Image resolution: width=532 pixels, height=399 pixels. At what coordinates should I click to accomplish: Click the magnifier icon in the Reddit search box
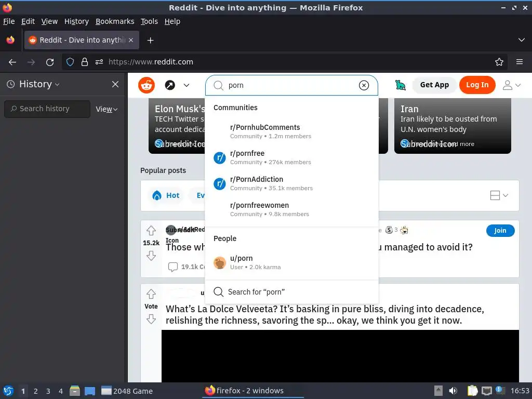coord(219,85)
